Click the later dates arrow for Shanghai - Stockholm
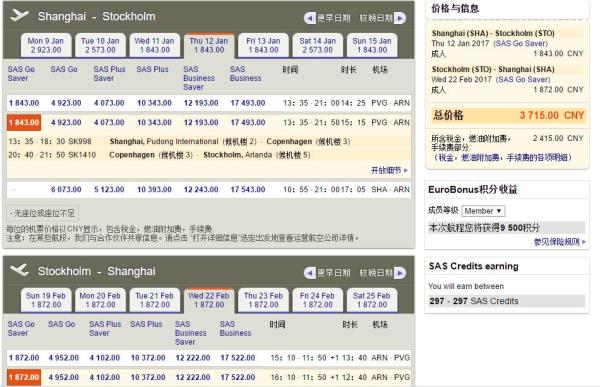 pos(400,18)
